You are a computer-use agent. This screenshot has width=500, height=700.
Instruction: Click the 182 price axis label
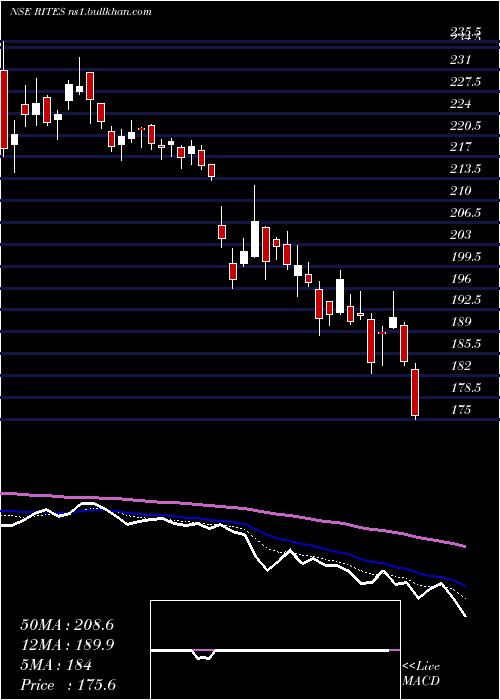(460, 365)
